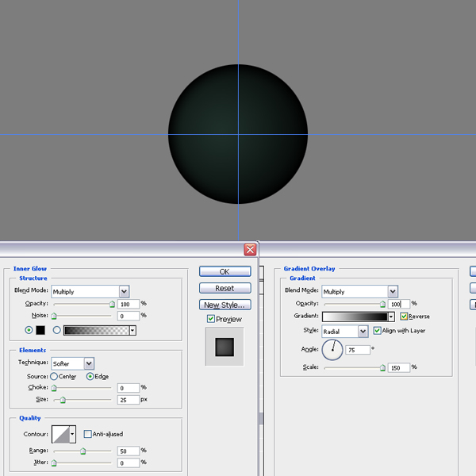Click the Gradient Overlay Opacity value field

point(398,304)
